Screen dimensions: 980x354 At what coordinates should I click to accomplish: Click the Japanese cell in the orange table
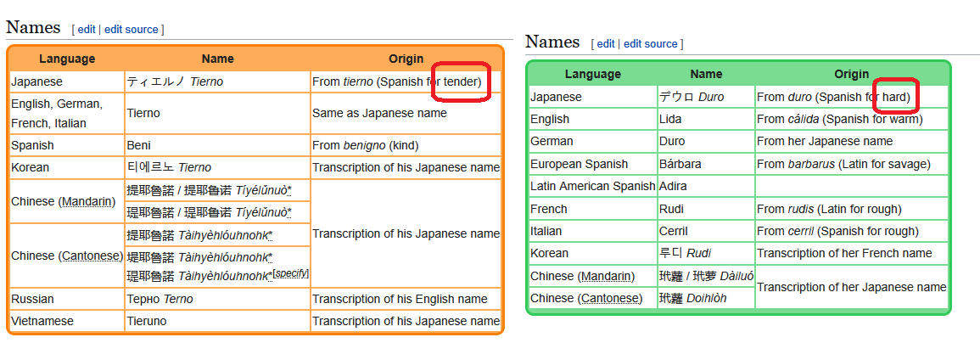click(67, 82)
